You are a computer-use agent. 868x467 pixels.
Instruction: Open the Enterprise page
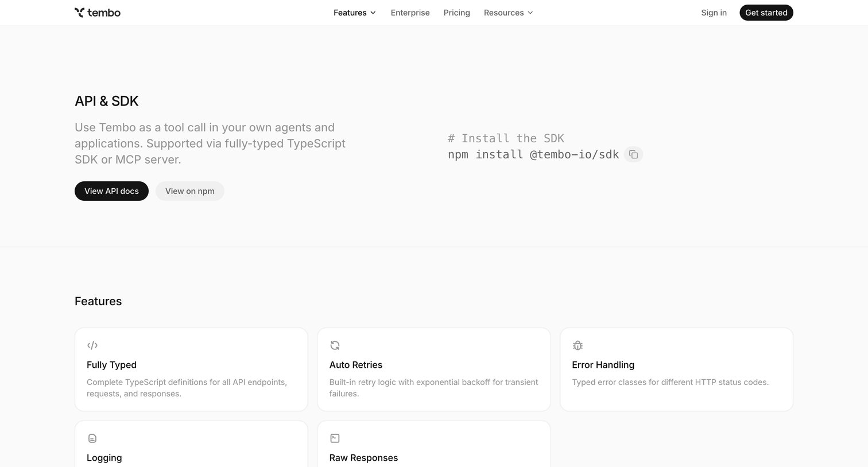pyautogui.click(x=410, y=13)
